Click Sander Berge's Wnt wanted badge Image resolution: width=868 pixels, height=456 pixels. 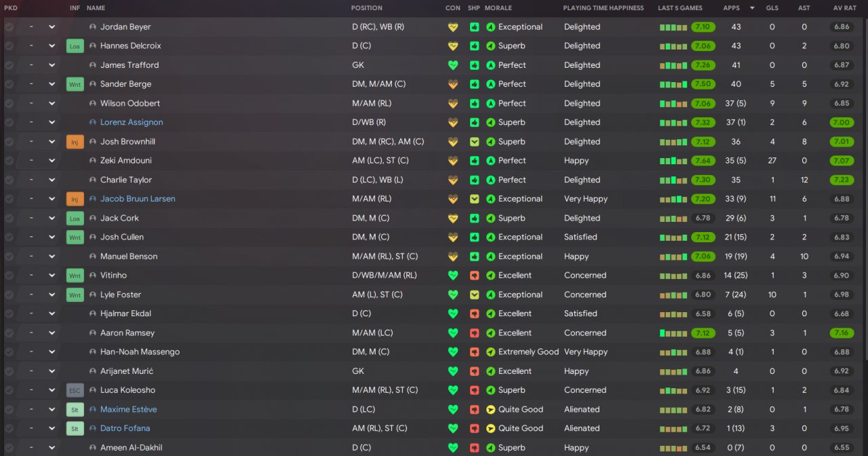pos(75,84)
